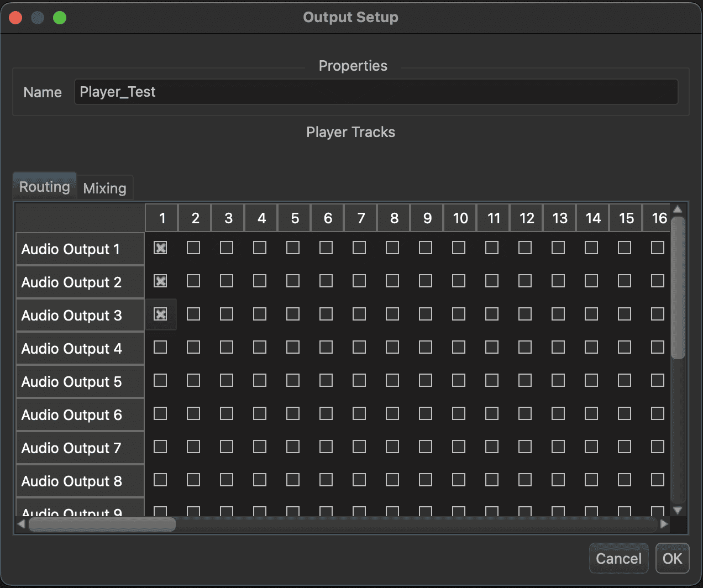Select the Routing tab
This screenshot has width=703, height=588.
coord(44,187)
